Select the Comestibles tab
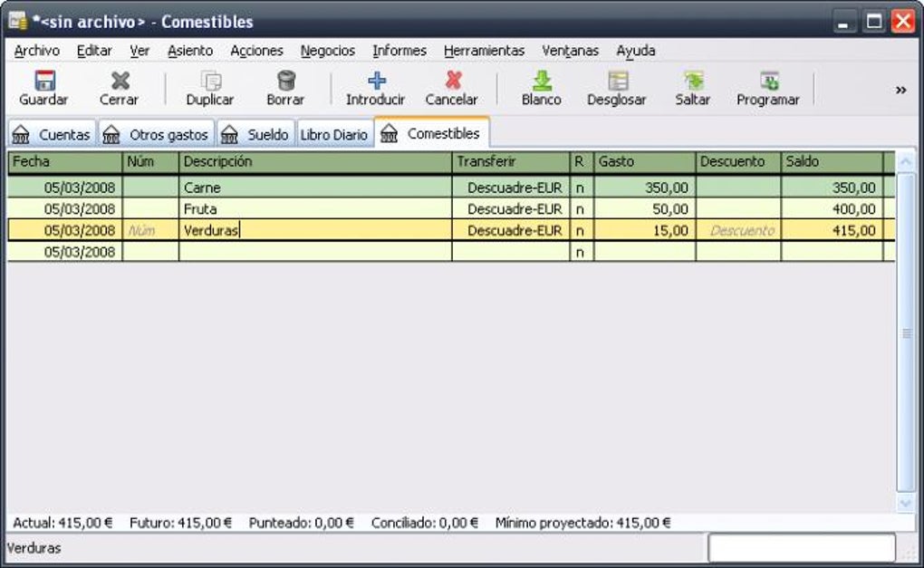 (432, 133)
